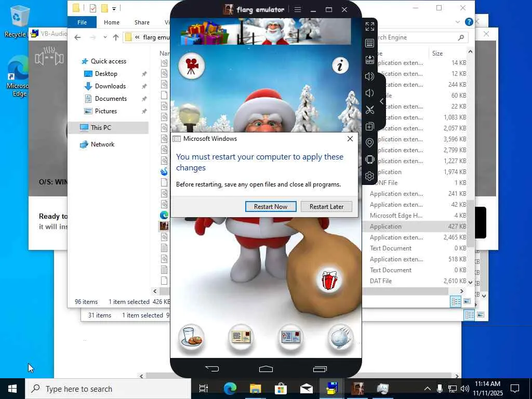Viewport: 532px width, 399px height.
Task: Tap the snowball icon
Action: coord(341,337)
